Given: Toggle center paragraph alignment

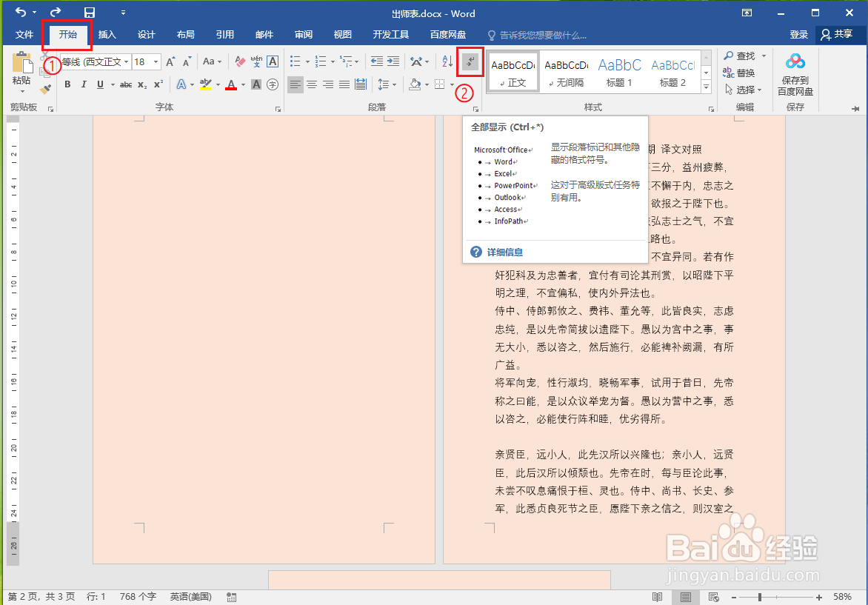Looking at the screenshot, I should (x=311, y=84).
